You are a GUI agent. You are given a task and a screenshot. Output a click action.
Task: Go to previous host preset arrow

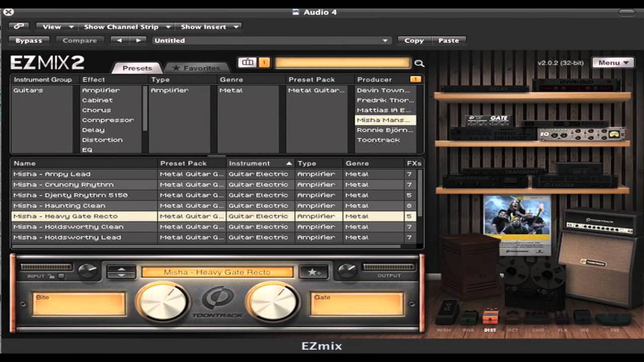(x=119, y=40)
